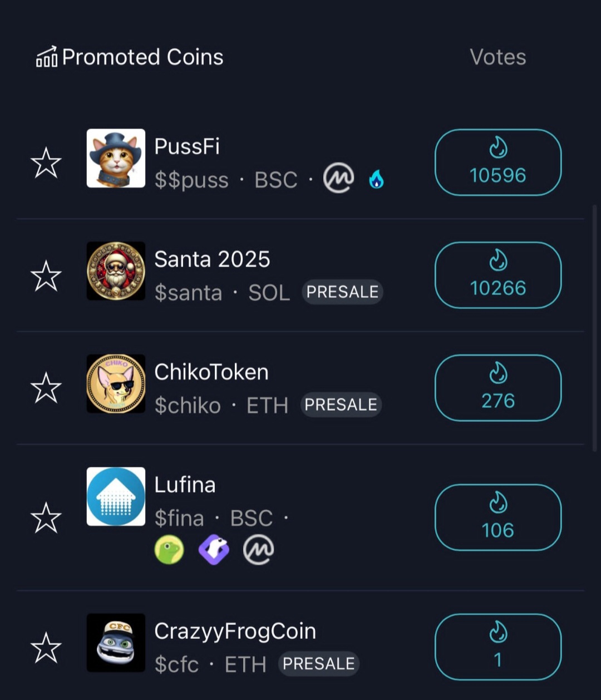Add Lufina to favorites via star

tap(46, 517)
